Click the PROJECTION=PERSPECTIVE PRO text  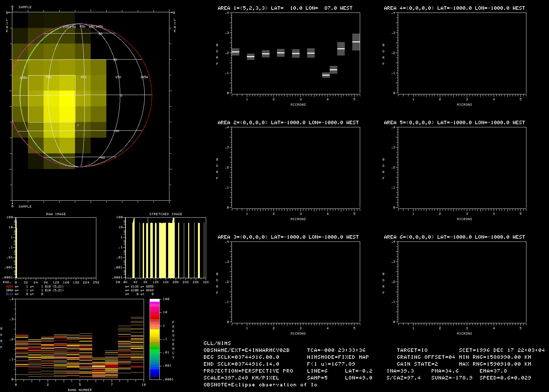point(248,371)
